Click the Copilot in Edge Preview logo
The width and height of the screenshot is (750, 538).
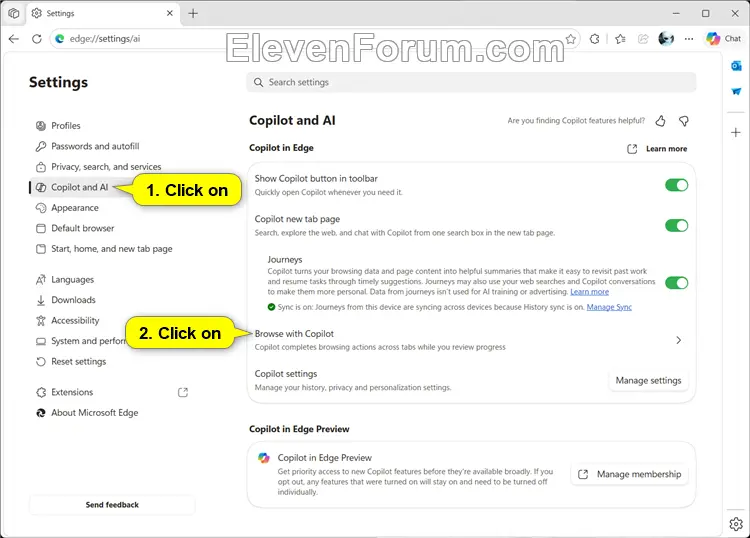(x=264, y=458)
